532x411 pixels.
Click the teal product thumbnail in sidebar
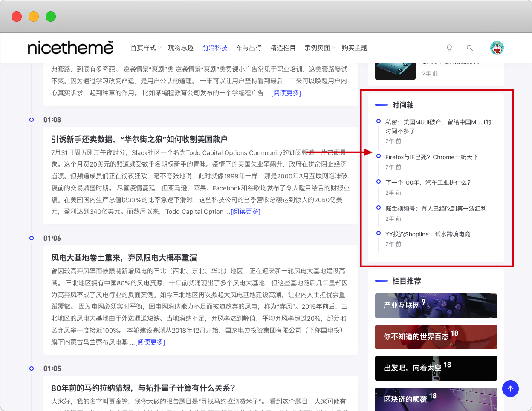pyautogui.click(x=395, y=71)
